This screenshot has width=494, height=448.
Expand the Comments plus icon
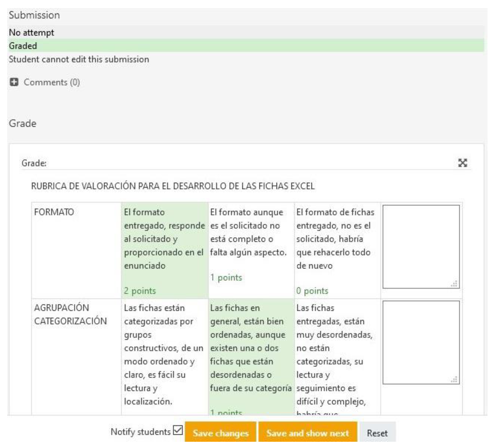[x=14, y=82]
